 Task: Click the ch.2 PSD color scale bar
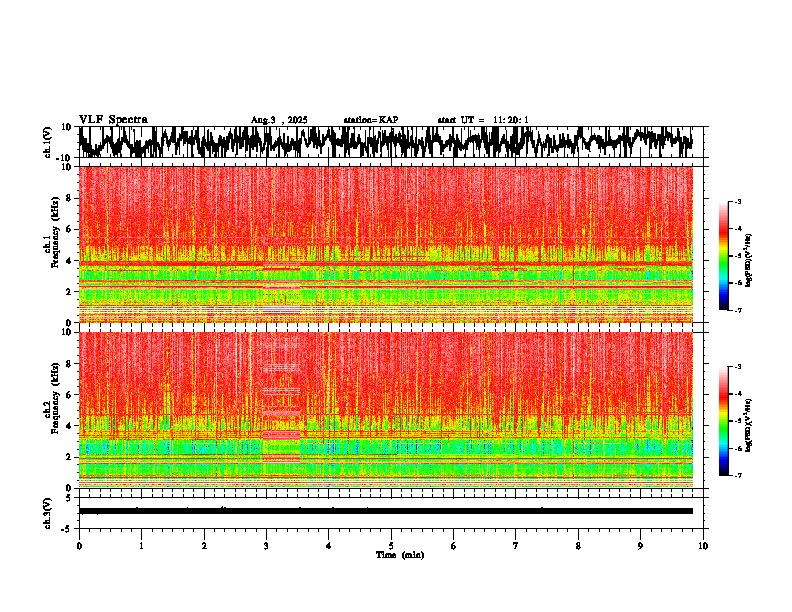pos(724,421)
